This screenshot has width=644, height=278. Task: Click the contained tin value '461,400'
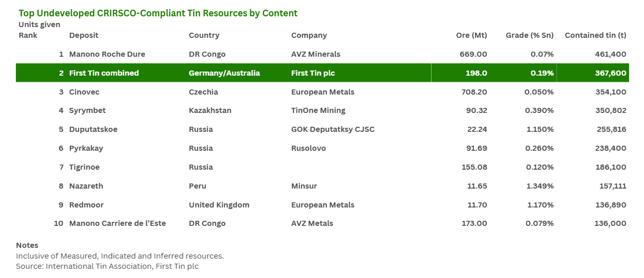pos(612,54)
